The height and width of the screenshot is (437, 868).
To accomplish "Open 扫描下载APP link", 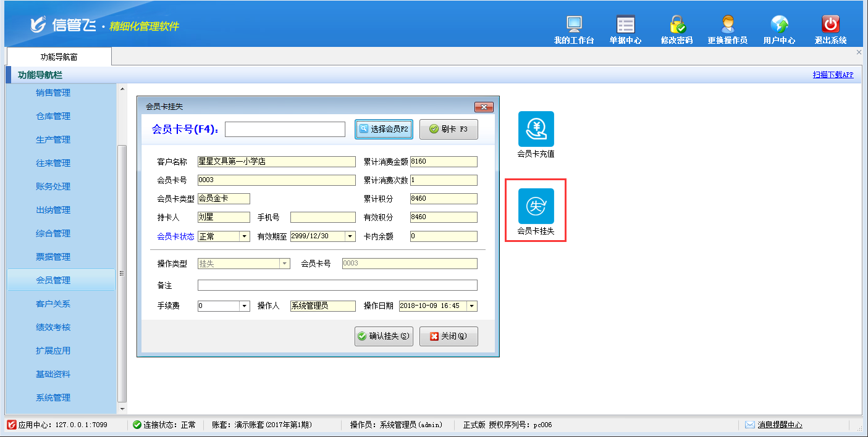I will coord(833,75).
